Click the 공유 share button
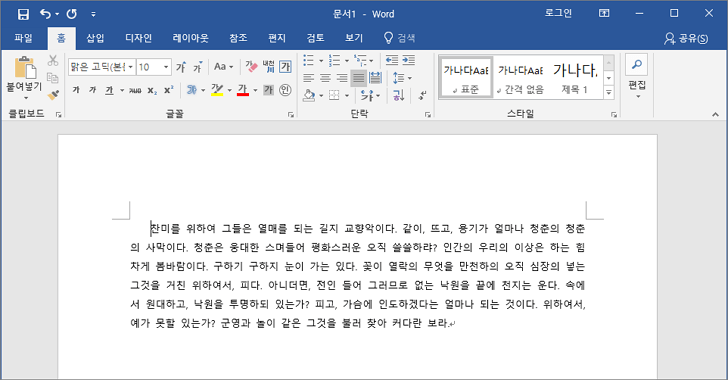This screenshot has height=380, width=728. (x=686, y=38)
